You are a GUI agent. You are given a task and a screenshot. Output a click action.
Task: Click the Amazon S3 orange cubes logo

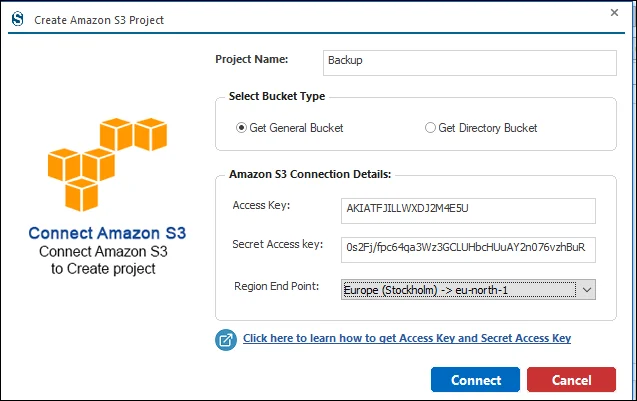(107, 165)
